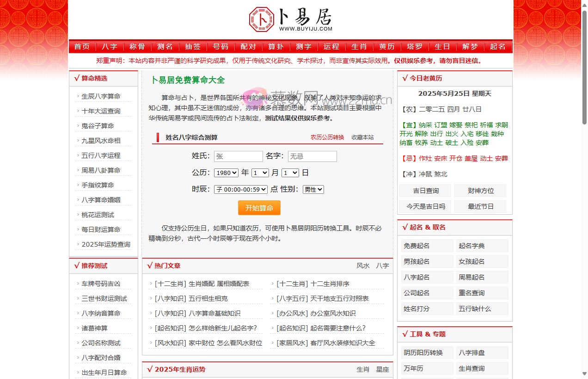Viewport: 588px width, 379px height.
Task: Open the 万年历 tool link
Action: click(x=413, y=368)
